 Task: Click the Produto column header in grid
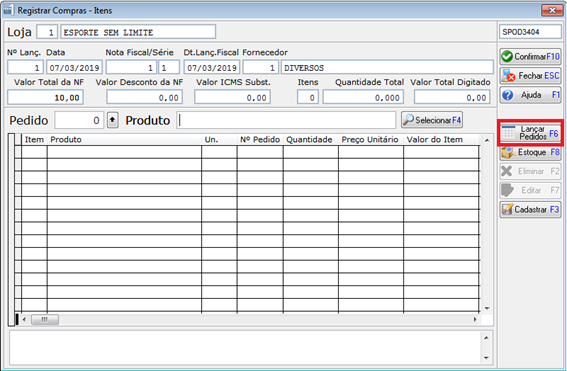coord(124,140)
